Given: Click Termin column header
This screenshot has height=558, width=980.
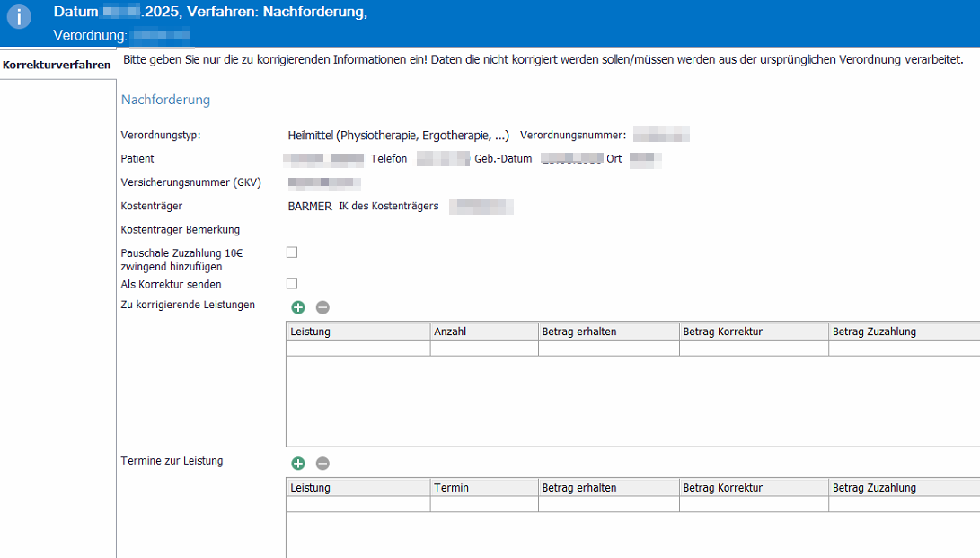Looking at the screenshot, I should pos(484,488).
